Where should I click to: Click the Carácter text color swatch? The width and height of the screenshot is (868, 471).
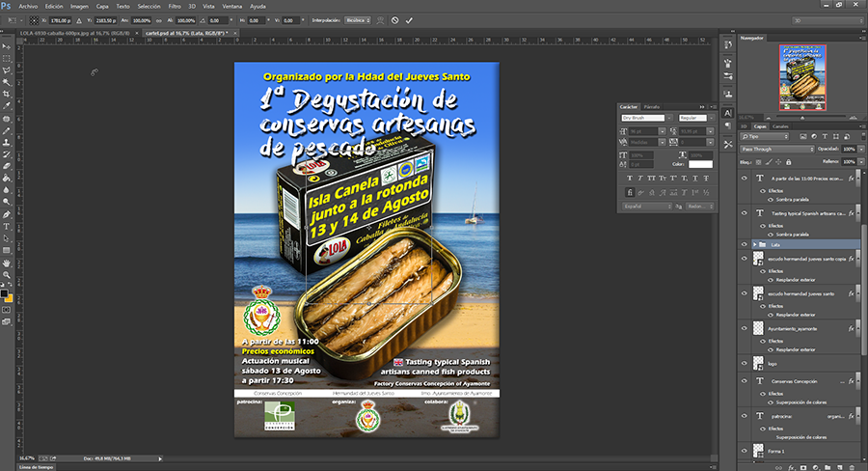coord(700,165)
